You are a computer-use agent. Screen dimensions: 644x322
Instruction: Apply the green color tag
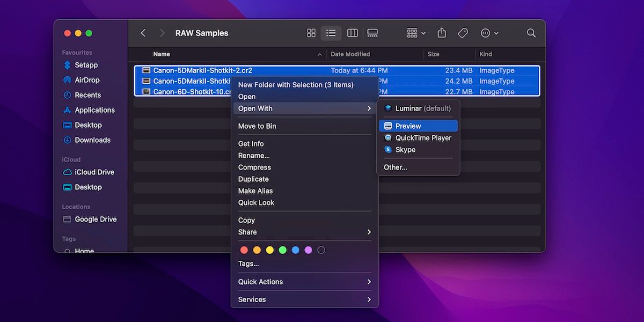[282, 250]
